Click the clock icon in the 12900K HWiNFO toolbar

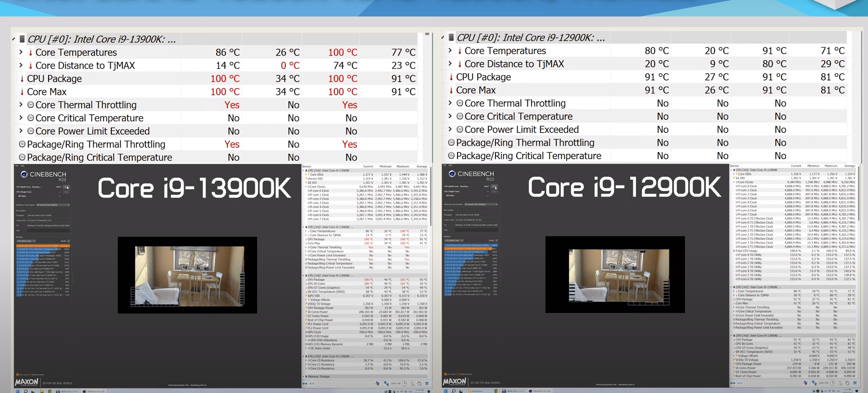click(x=833, y=383)
